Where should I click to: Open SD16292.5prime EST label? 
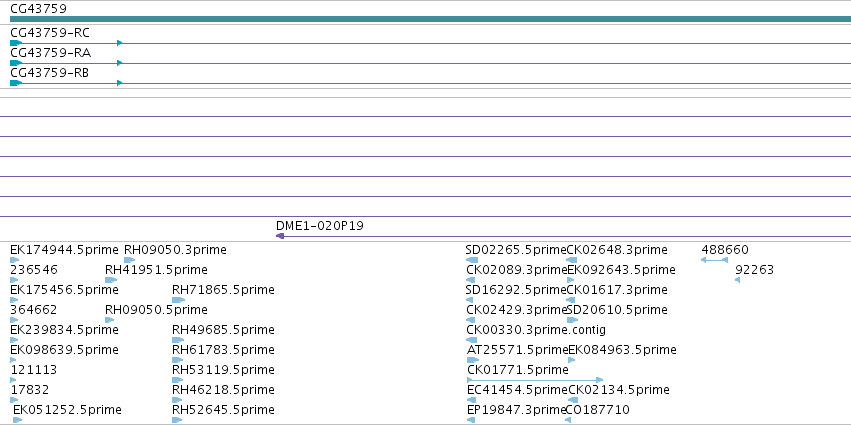pyautogui.click(x=516, y=290)
